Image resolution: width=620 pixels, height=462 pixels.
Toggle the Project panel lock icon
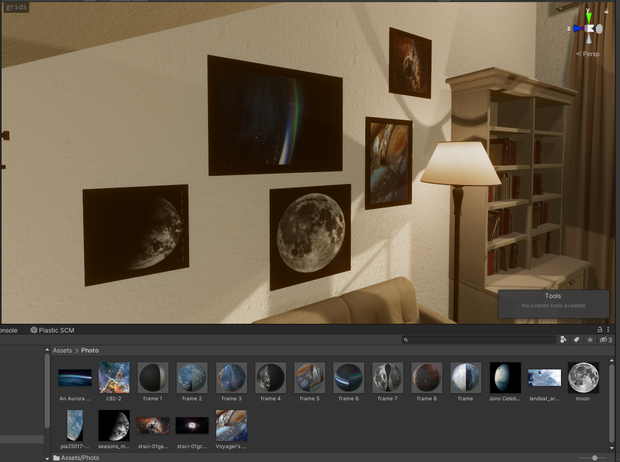pos(600,329)
